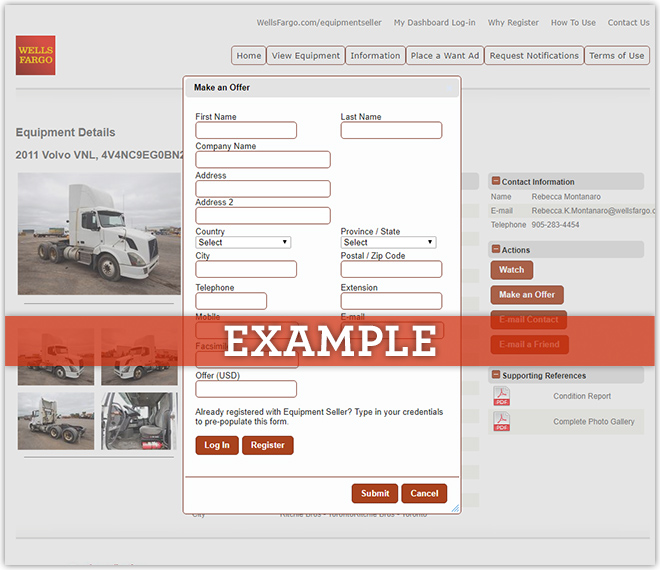Collapse the Contact Information section
The image size is (660, 570).
tap(496, 181)
